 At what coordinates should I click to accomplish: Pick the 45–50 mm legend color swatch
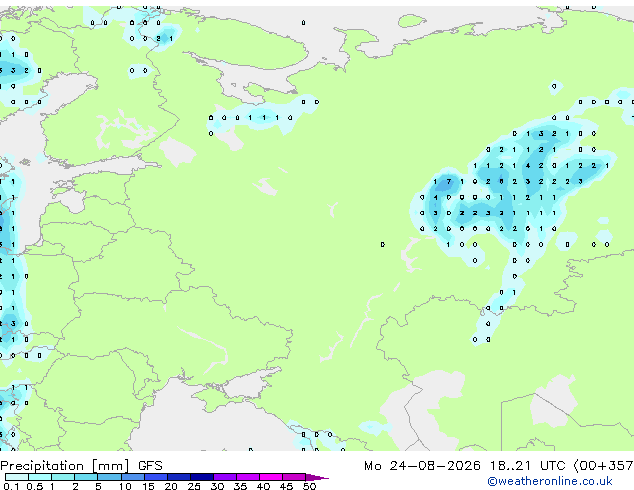(x=294, y=477)
